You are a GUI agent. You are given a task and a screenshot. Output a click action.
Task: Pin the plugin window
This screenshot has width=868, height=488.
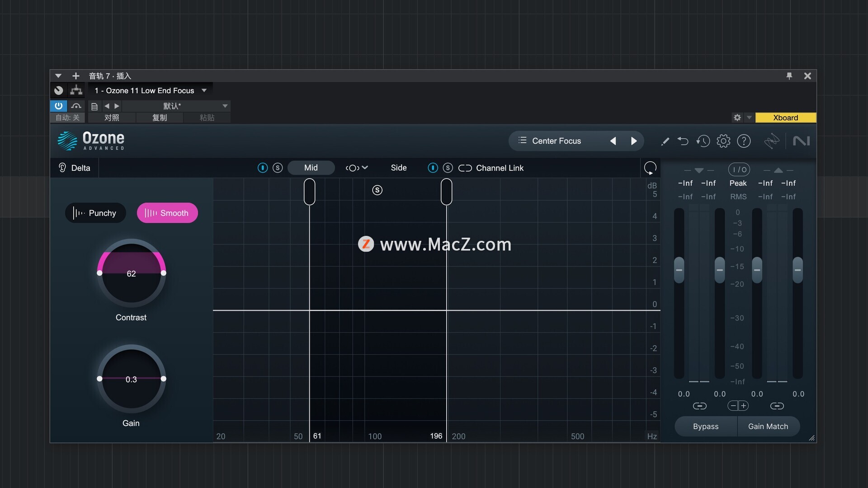pyautogui.click(x=789, y=76)
